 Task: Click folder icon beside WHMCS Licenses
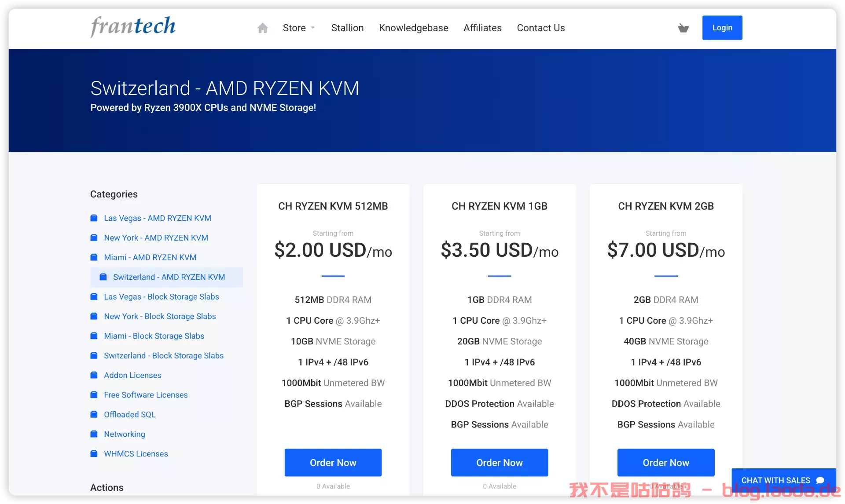[x=94, y=453]
